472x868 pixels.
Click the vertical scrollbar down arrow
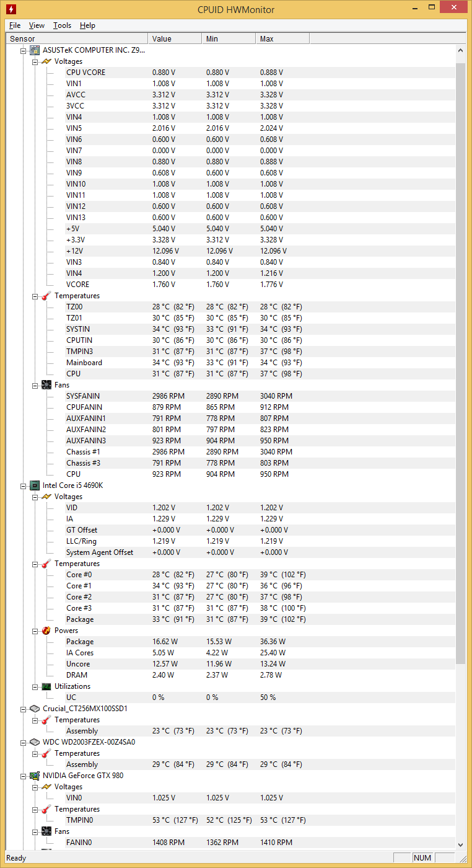(x=460, y=844)
